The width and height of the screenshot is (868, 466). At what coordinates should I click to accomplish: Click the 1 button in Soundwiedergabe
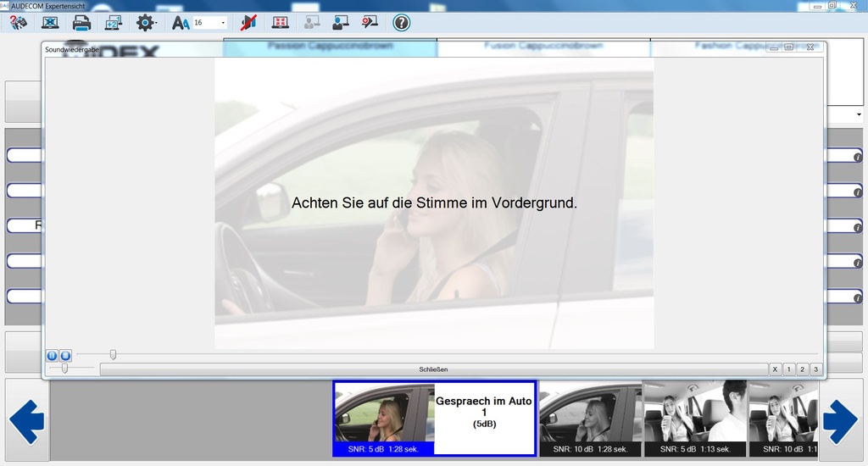point(789,369)
